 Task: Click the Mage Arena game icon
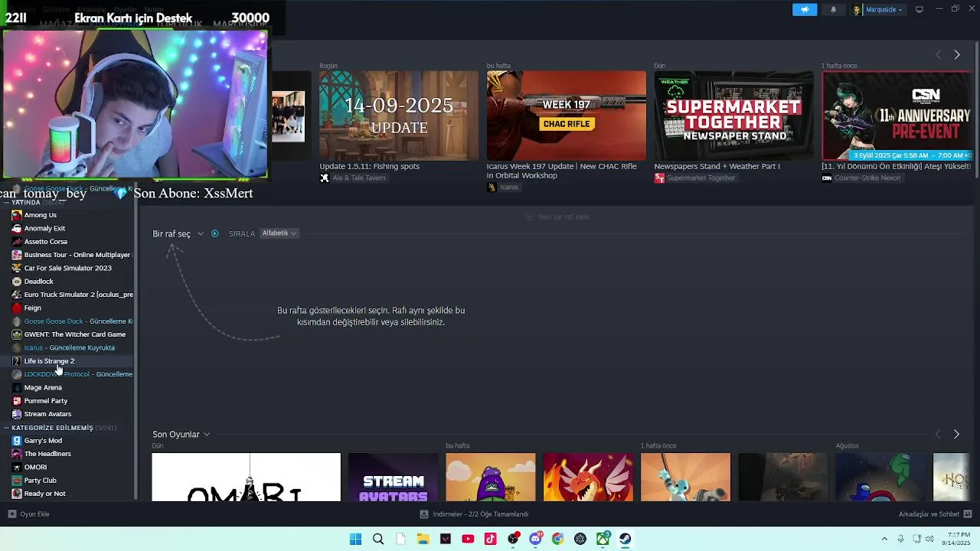pyautogui.click(x=17, y=387)
